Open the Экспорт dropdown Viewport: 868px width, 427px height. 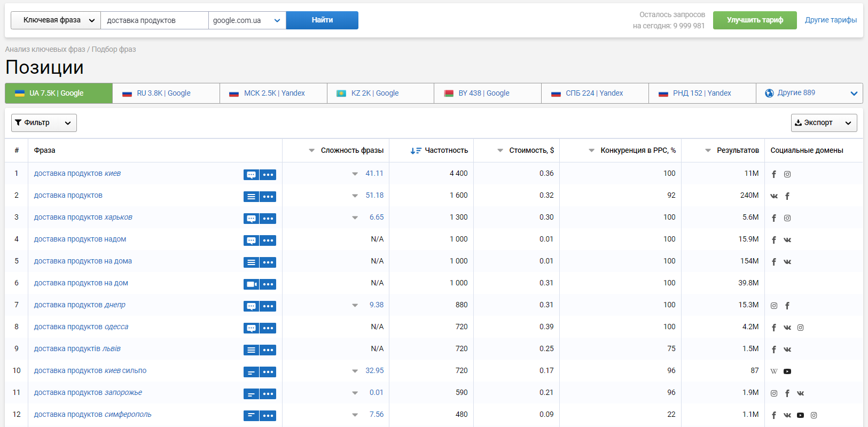point(824,123)
